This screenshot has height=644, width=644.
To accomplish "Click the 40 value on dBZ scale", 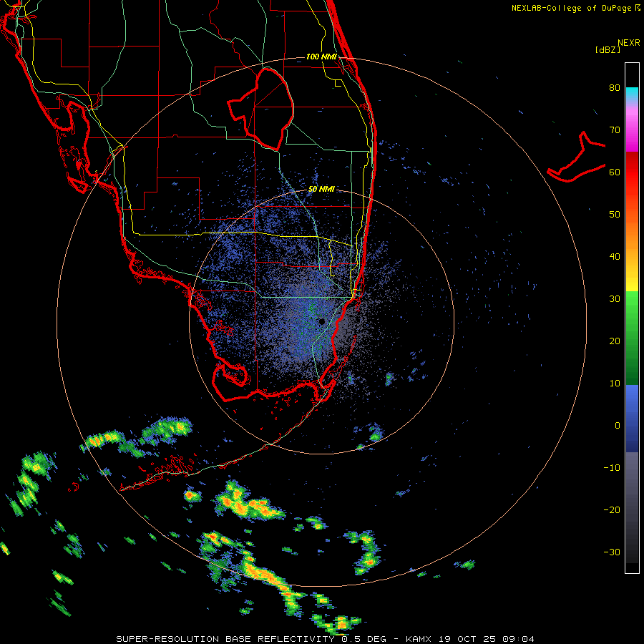I will [615, 257].
